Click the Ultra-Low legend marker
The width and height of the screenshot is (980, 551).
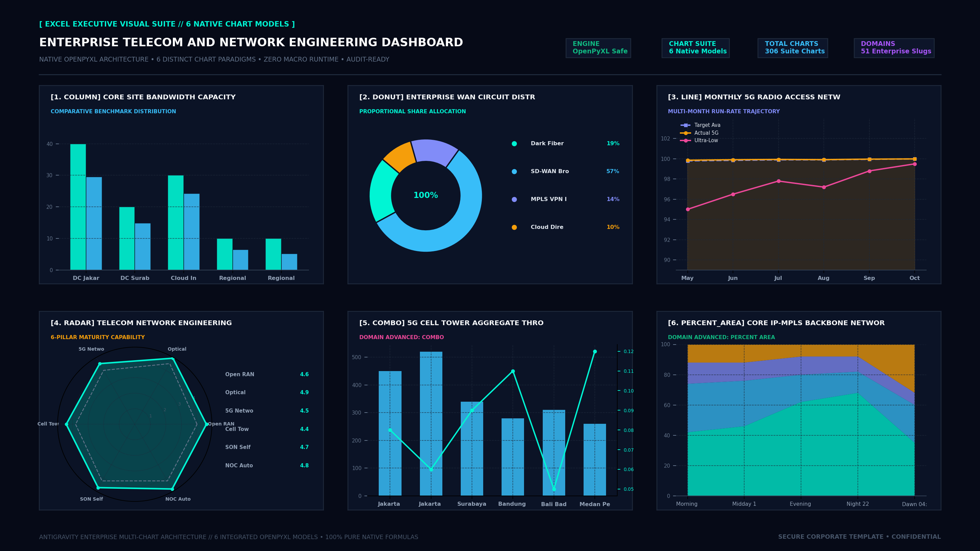(686, 141)
